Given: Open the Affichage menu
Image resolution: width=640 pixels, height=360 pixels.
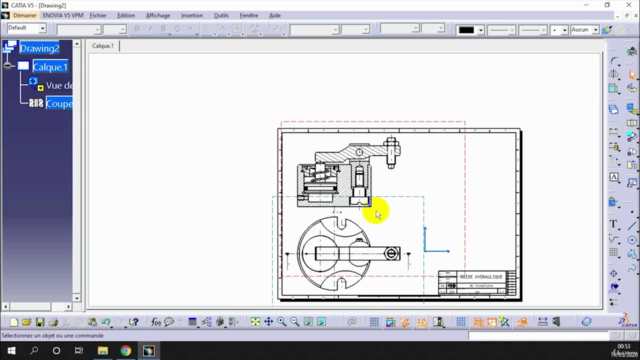Looking at the screenshot, I should (x=158, y=16).
